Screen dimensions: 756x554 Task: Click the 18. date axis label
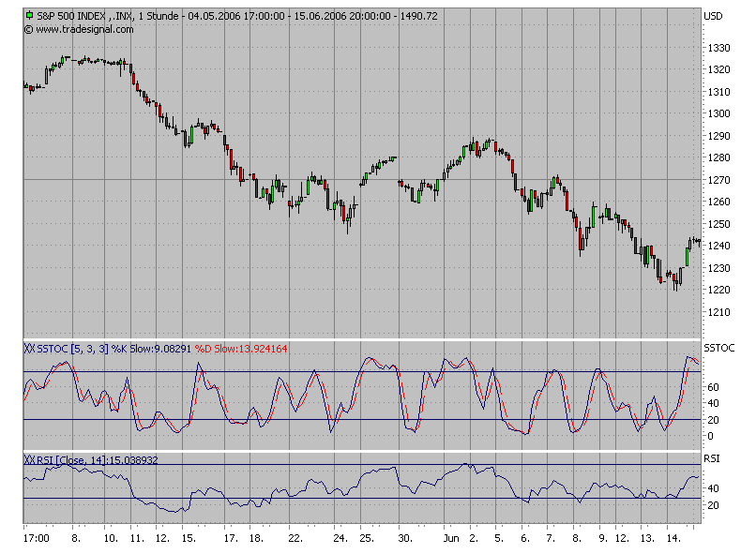pos(256,538)
